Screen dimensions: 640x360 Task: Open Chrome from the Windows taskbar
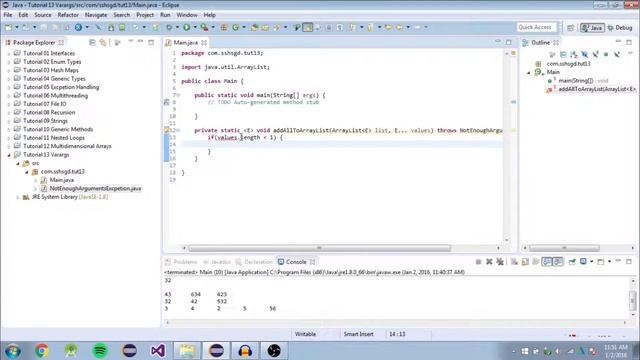(x=42, y=351)
